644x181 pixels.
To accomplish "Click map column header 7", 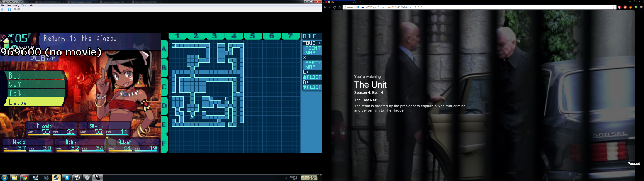I will 290,36.
